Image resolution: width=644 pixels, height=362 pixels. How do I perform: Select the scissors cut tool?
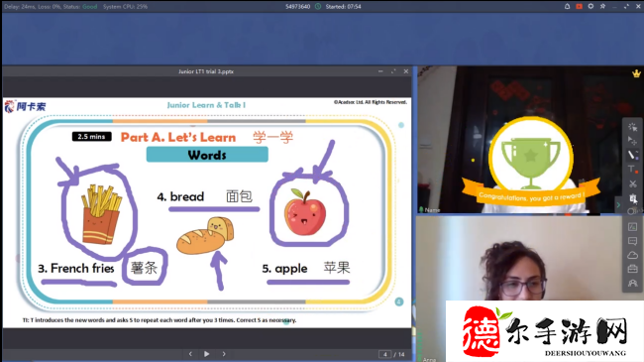[x=632, y=183]
